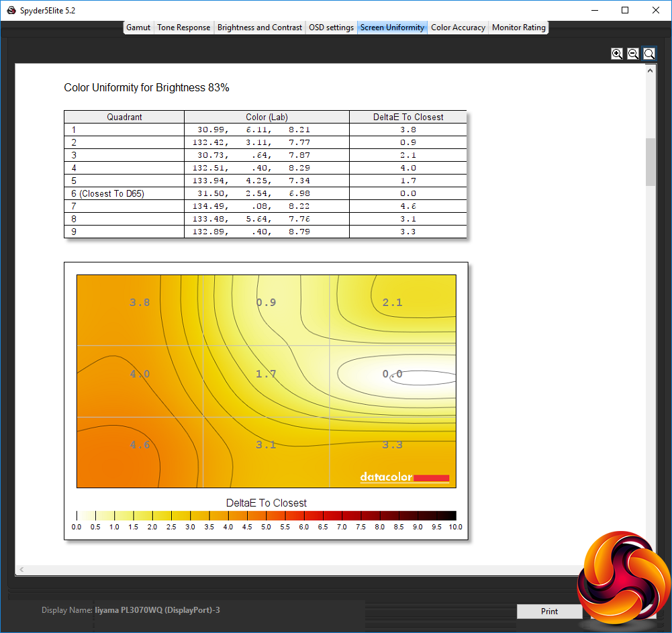Click the 'DeltaE To Closest' legend title
Screen dimensions: 672x633
click(266, 503)
